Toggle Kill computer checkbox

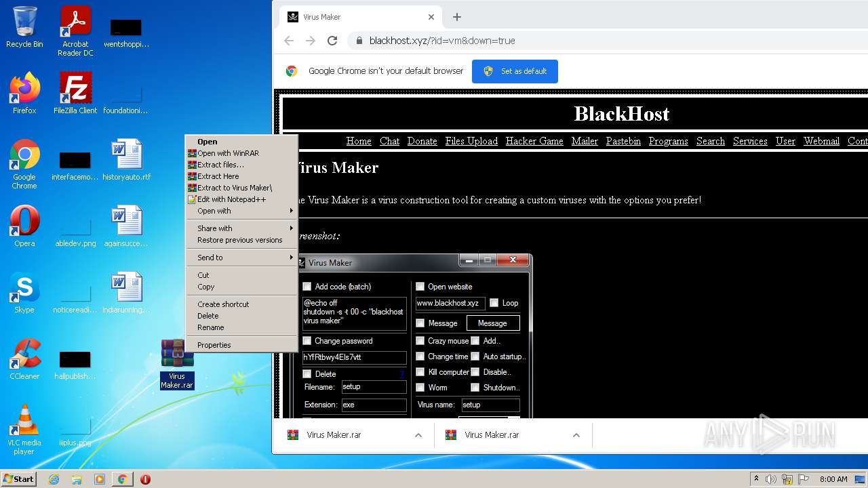pyautogui.click(x=420, y=372)
